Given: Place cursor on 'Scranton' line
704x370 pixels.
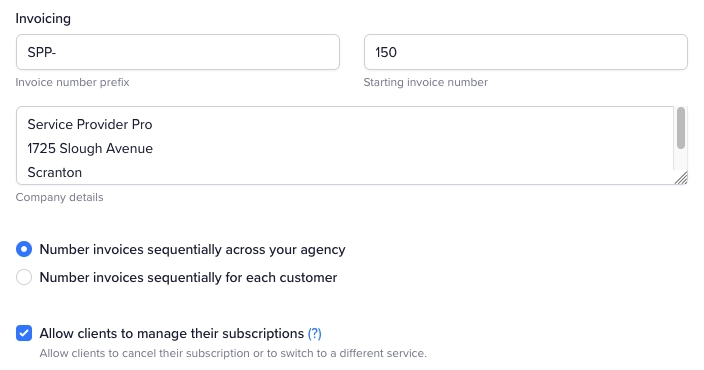Looking at the screenshot, I should click(55, 173).
